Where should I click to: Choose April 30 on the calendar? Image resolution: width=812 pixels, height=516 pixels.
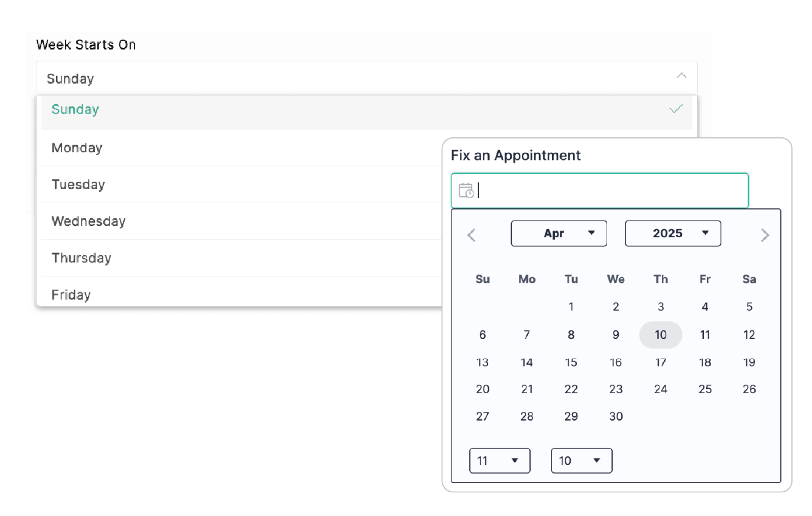(x=616, y=416)
